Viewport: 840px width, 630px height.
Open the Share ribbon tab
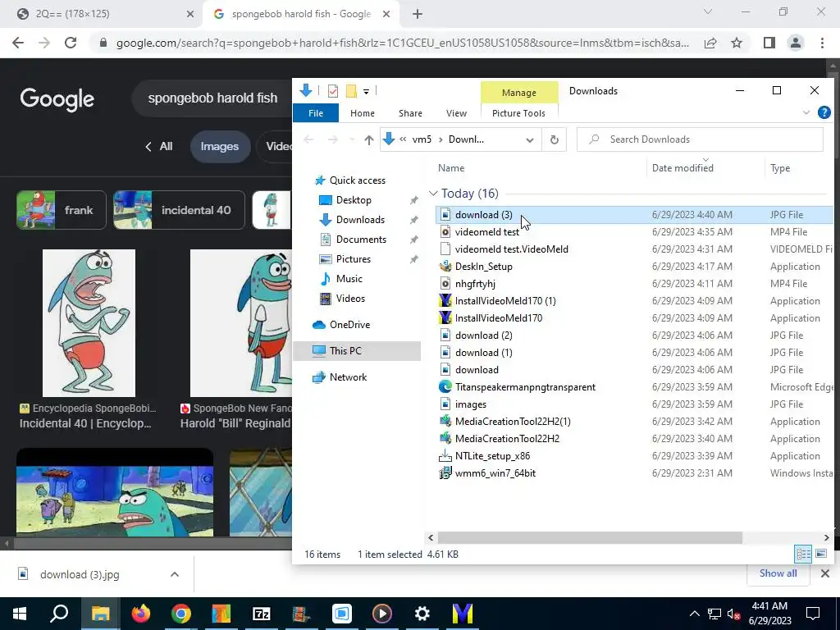tap(410, 113)
